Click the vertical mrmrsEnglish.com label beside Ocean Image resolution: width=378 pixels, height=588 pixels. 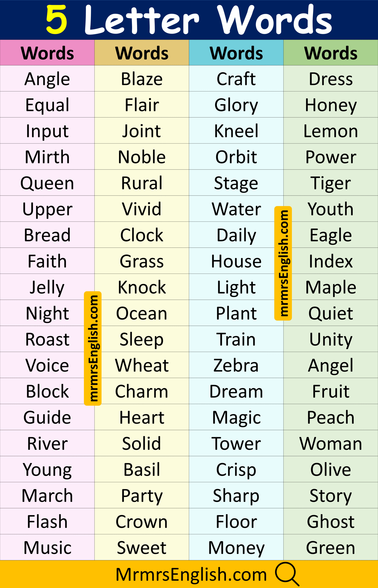(x=93, y=348)
